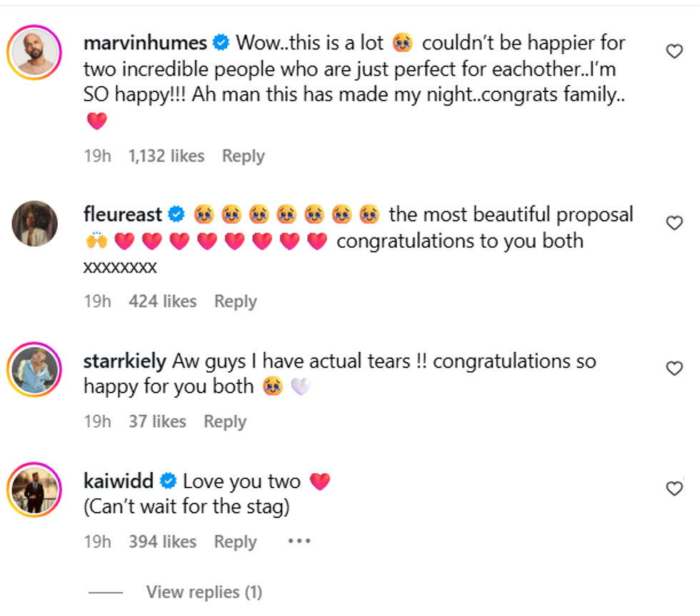Reply to fleureast's comment
This screenshot has height=616, width=700.
[x=235, y=302]
